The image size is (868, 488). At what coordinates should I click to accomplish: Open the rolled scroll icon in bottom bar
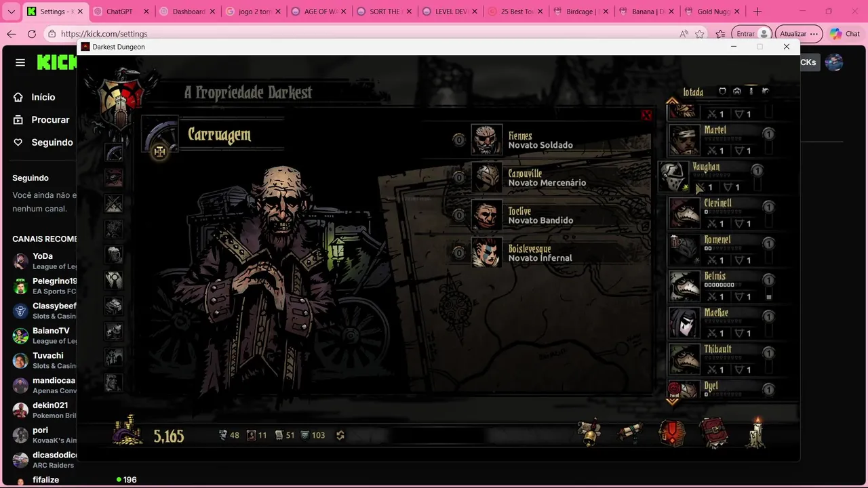[629, 432]
